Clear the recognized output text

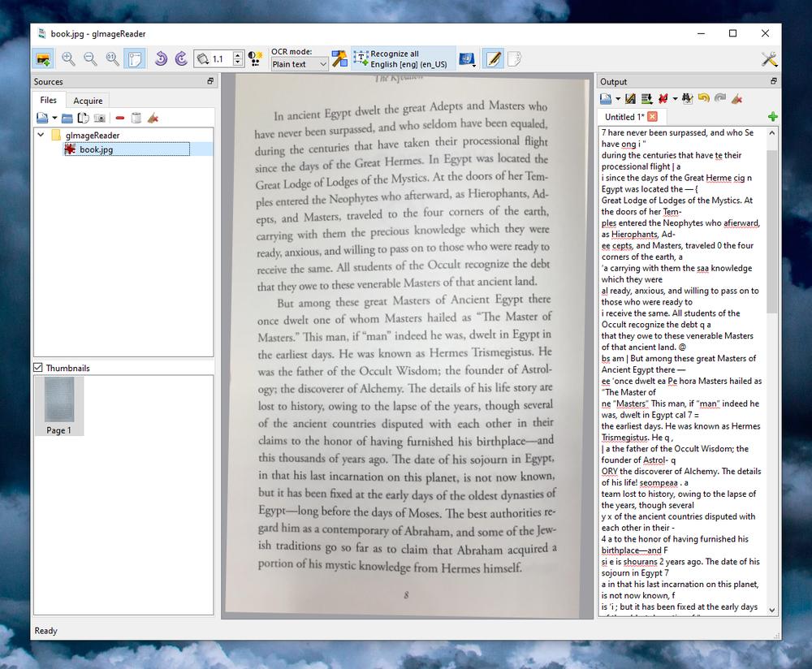(736, 98)
